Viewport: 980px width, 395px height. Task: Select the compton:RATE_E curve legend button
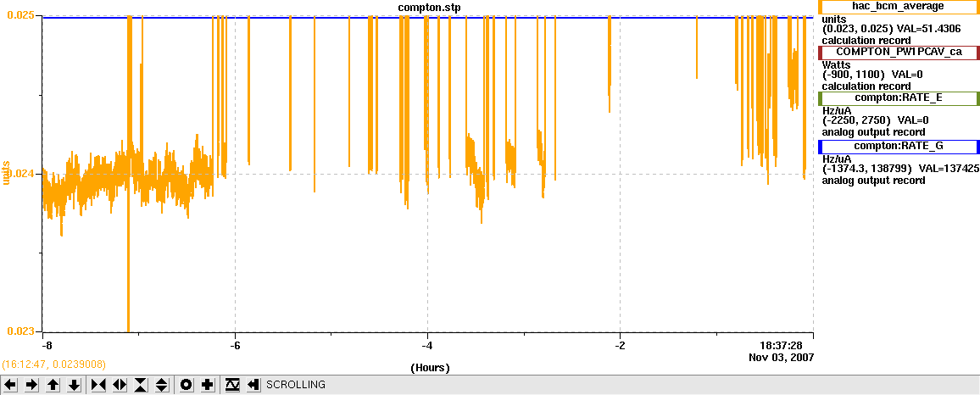(x=898, y=98)
